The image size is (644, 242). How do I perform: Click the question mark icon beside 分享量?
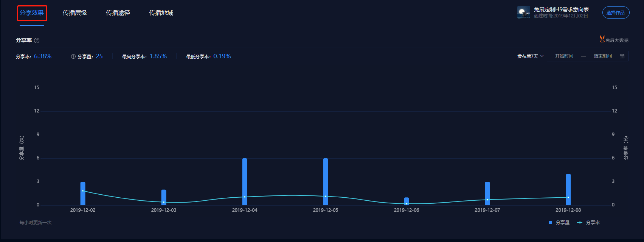pos(73,56)
